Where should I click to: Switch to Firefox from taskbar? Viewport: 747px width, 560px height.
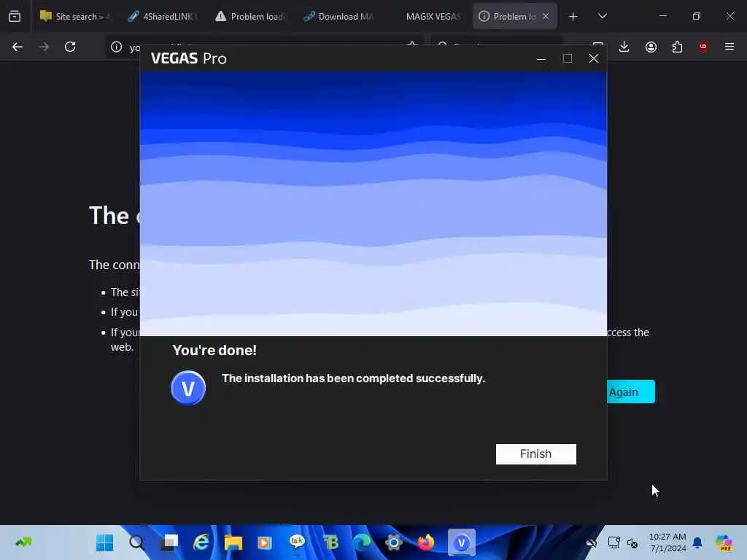click(x=426, y=542)
